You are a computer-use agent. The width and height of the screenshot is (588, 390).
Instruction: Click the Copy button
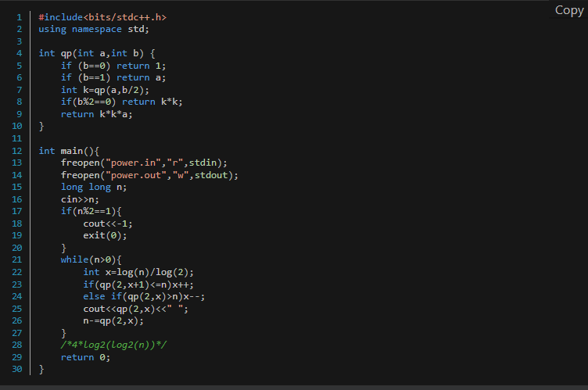click(569, 10)
